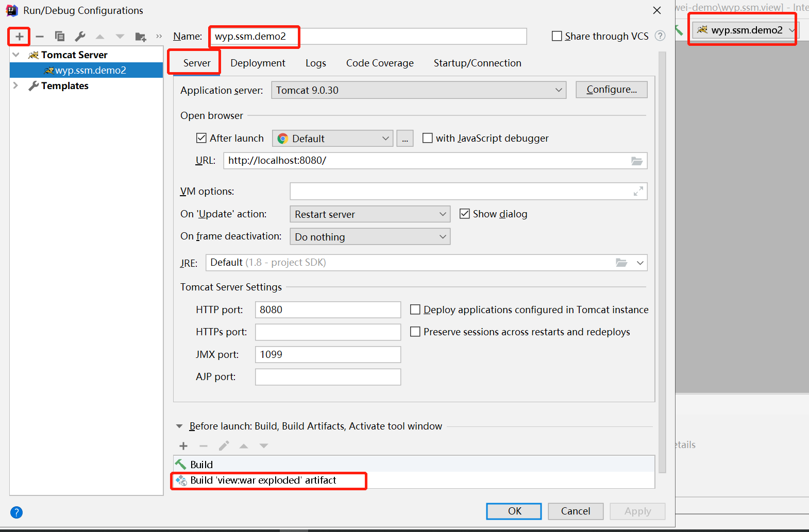Collapse the Tomcat Server tree node
Viewport: 809px width, 532px height.
tap(16, 55)
